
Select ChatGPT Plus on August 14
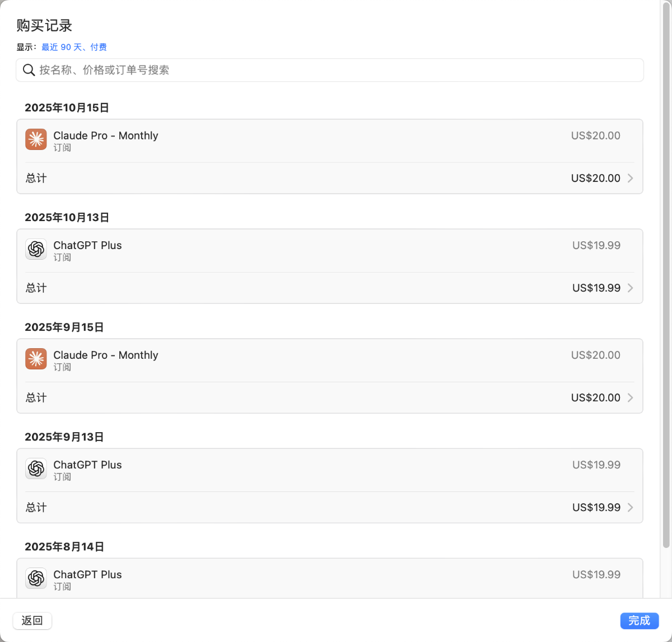pos(87,574)
